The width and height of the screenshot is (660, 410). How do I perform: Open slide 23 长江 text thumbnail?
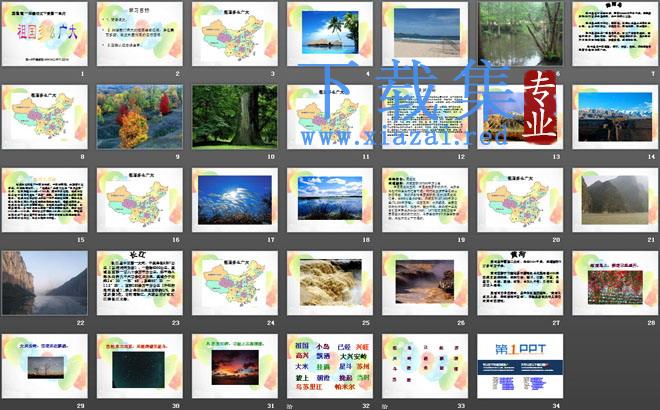[x=140, y=283]
